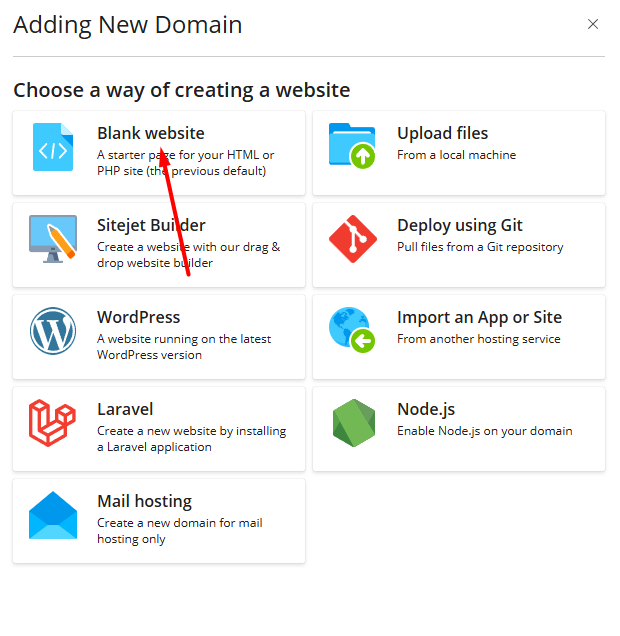The height and width of the screenshot is (636, 620).
Task: Click the Node.js hexagon icon
Action: pyautogui.click(x=354, y=423)
